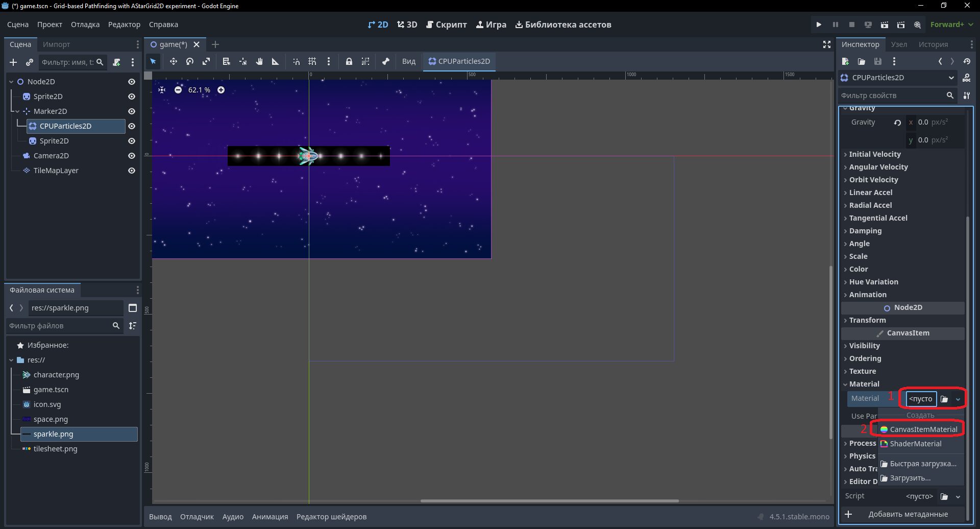Toggle TileMapLayer visibility
The height and width of the screenshot is (529, 980).
coord(132,171)
